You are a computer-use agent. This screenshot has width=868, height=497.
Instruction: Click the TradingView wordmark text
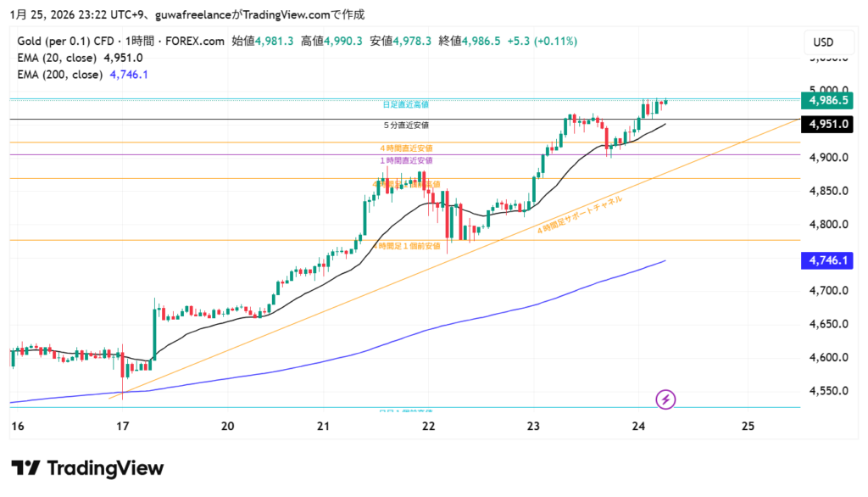[x=105, y=468]
